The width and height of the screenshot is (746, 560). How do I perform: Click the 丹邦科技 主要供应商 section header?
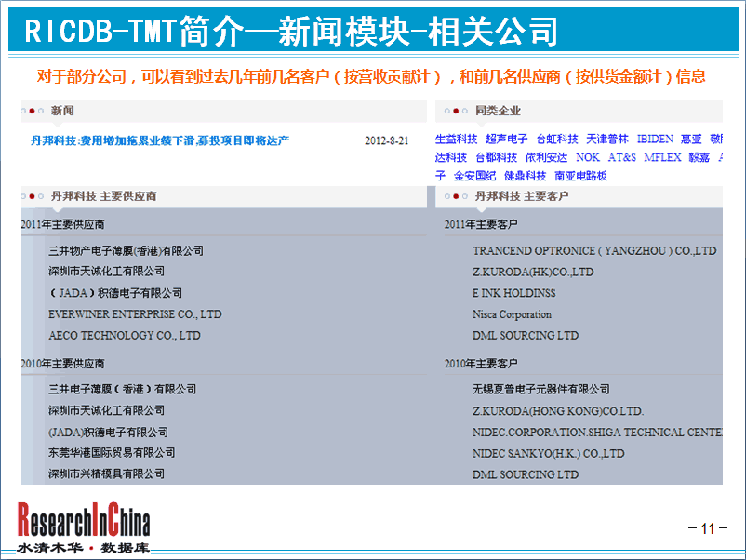[104, 196]
